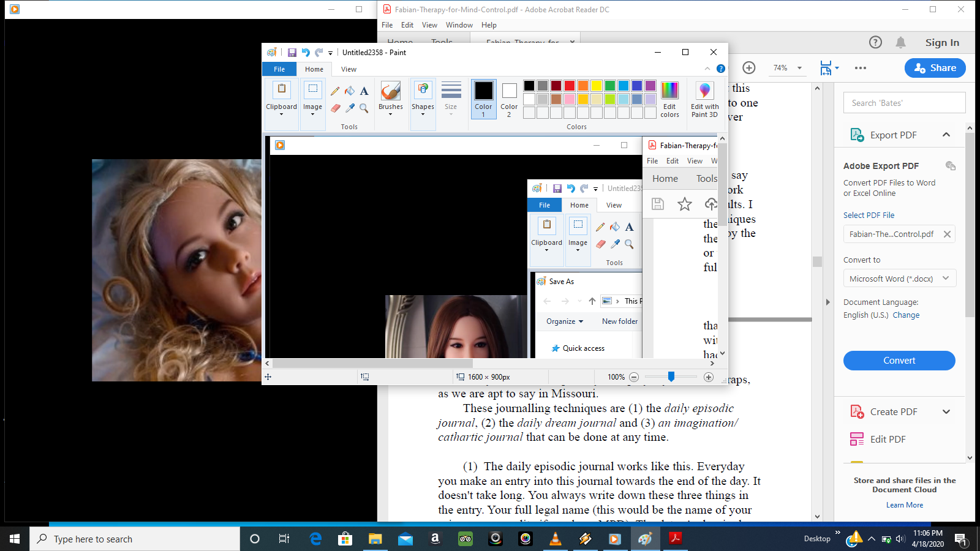Open Microsoft Edge from the taskbar
The image size is (980, 551).
click(315, 539)
